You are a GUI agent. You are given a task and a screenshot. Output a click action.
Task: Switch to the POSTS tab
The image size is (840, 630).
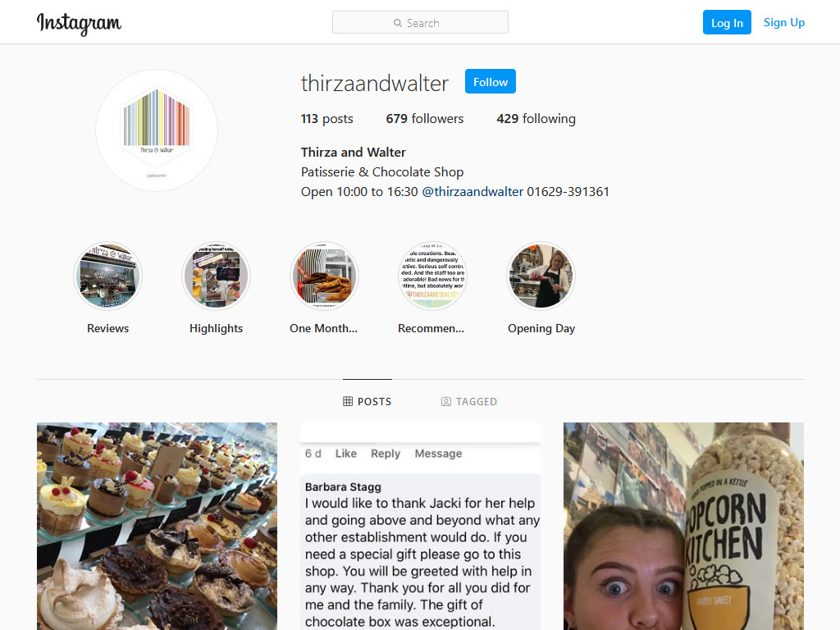click(x=367, y=401)
